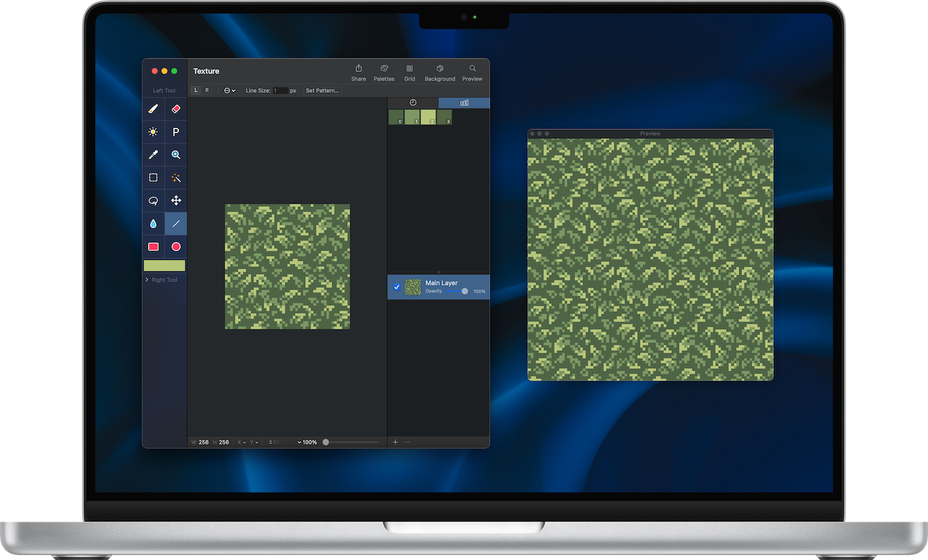Add a new layer with plus button

click(395, 442)
